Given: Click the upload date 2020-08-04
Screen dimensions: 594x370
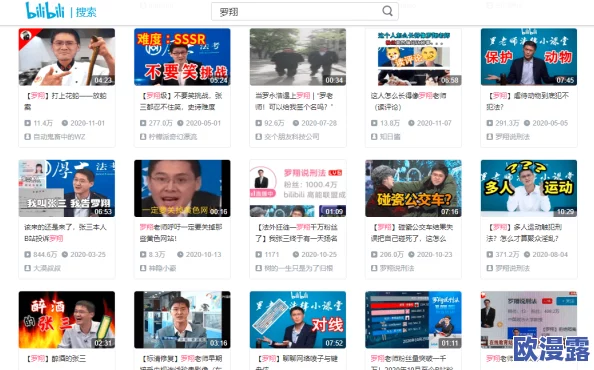Looking at the screenshot, I should tap(550, 254).
